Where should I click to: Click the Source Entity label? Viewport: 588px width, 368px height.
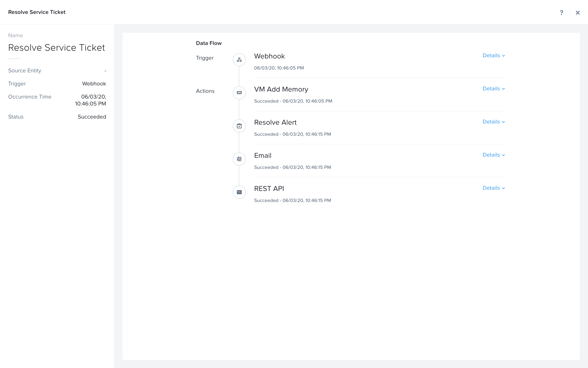(24, 71)
